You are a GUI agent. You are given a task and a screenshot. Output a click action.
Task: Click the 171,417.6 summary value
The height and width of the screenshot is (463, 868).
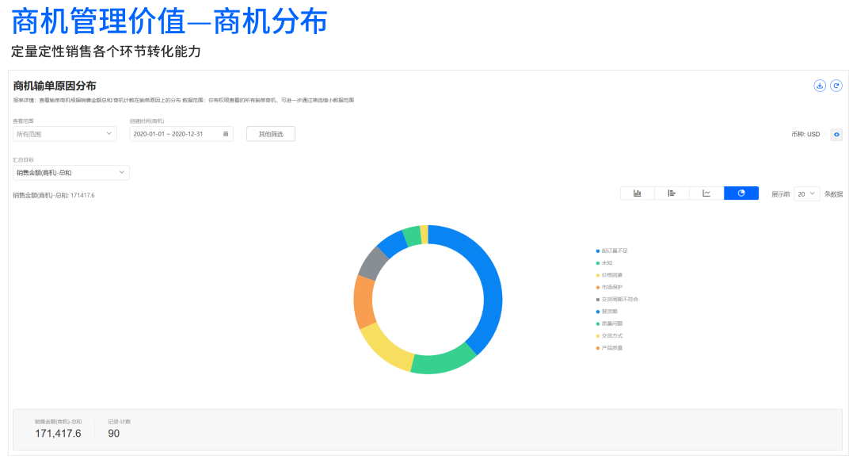click(x=58, y=434)
